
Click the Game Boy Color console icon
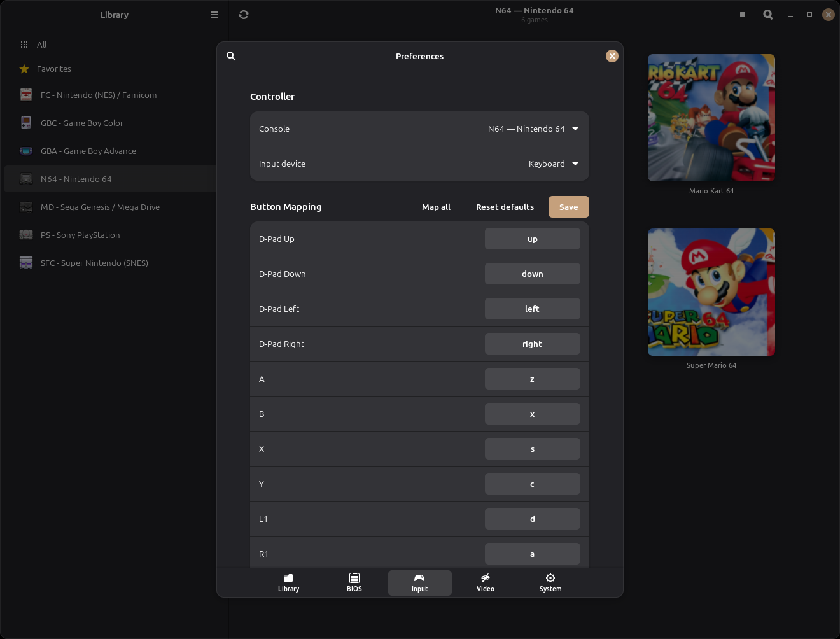26,123
